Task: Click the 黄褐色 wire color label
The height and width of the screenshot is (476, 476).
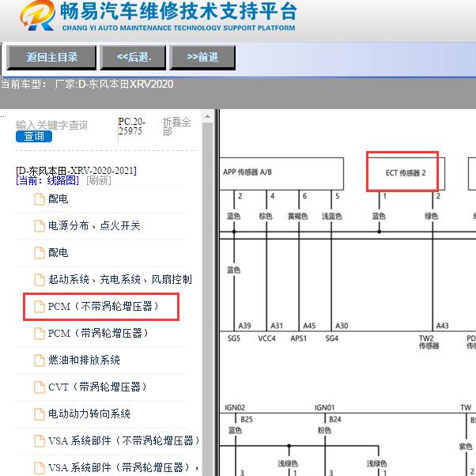Action: (298, 216)
